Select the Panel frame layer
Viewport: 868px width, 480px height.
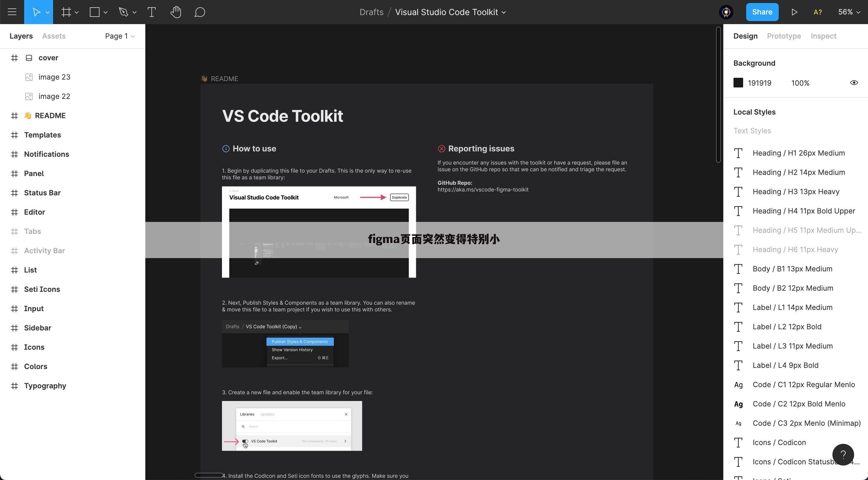tap(72, 174)
